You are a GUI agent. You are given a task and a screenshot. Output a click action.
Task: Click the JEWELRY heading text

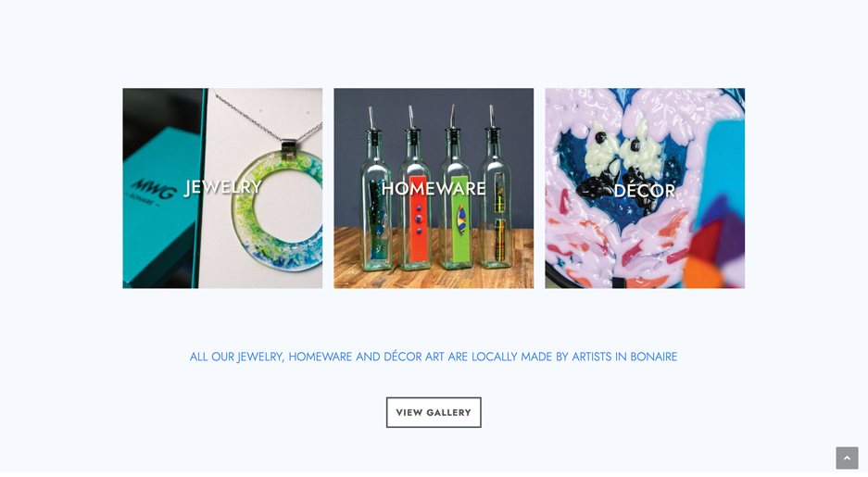[223, 188]
